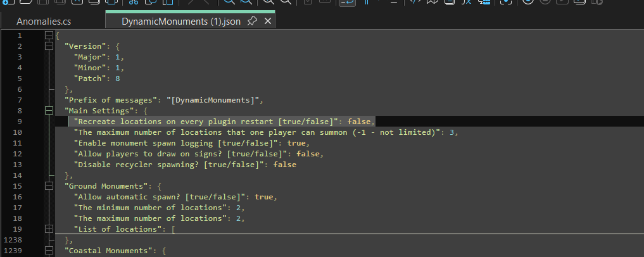Toggle Show All Characters button
The image size is (644, 257).
pyautogui.click(x=367, y=3)
